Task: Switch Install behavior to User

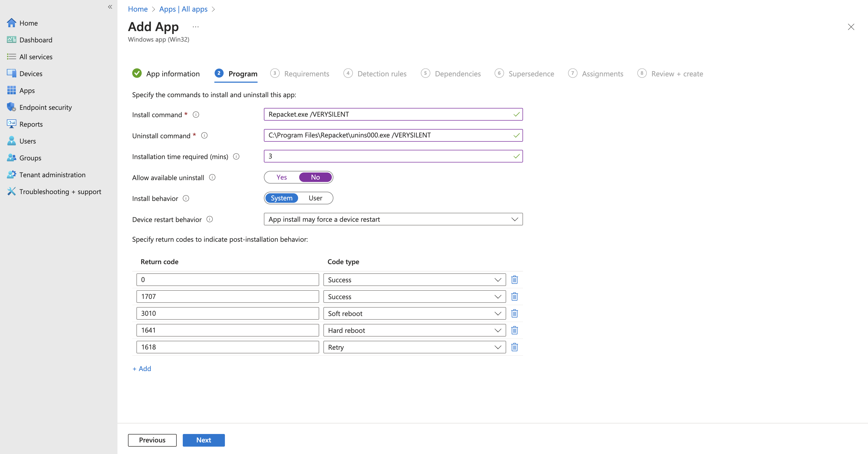Action: [x=315, y=198]
